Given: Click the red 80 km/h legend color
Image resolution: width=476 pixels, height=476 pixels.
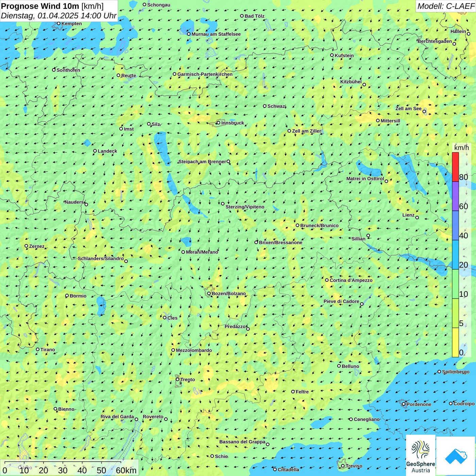Looking at the screenshot, I should point(455,167).
